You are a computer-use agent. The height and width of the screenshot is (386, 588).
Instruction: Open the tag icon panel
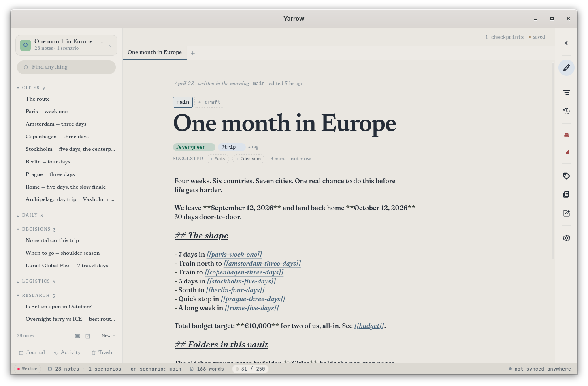click(566, 176)
